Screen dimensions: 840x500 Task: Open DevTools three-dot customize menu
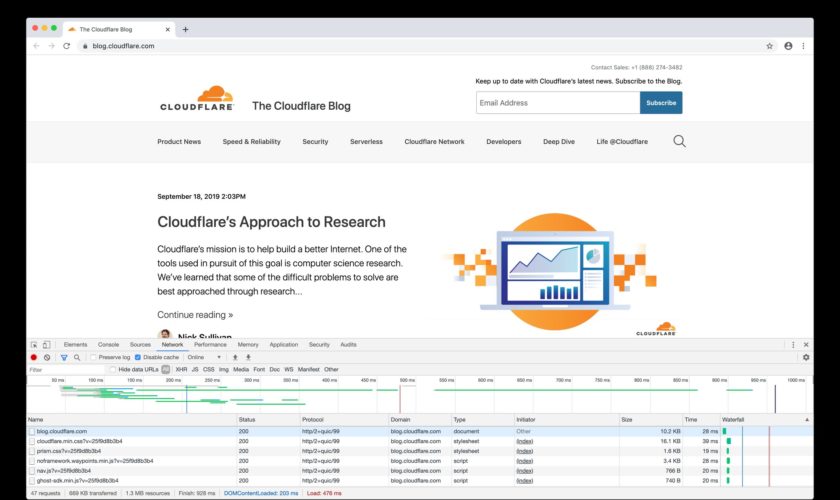click(793, 344)
